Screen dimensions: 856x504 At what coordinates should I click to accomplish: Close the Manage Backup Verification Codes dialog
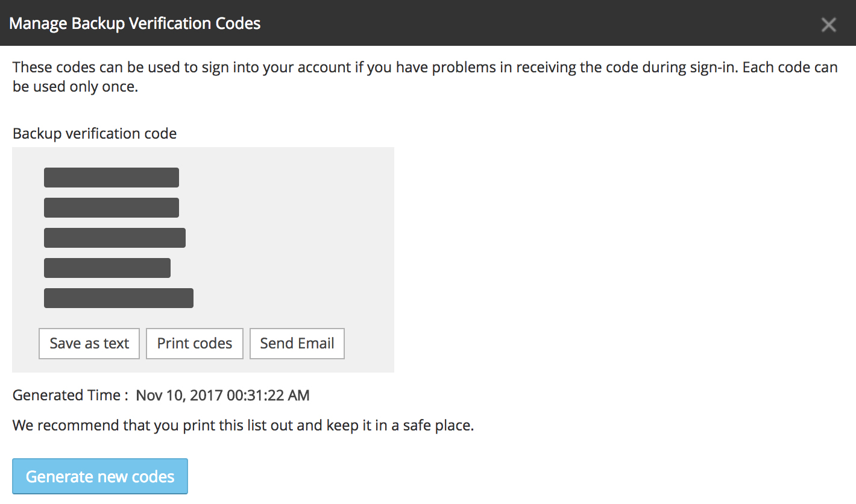(828, 25)
